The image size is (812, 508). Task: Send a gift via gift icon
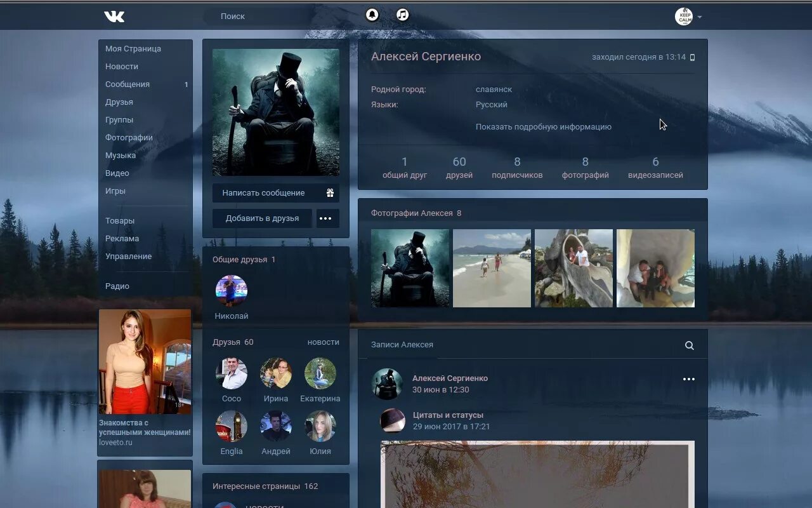coord(330,193)
